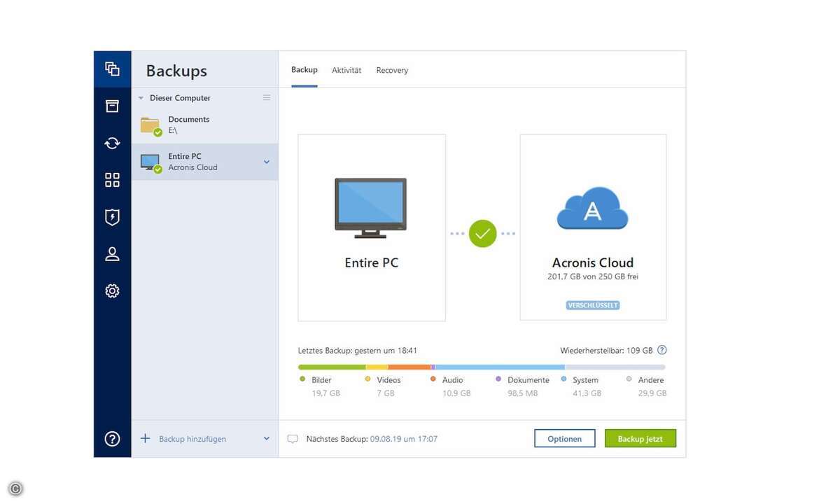The height and width of the screenshot is (504, 840).
Task: Click the green Bilder segment of usage bar
Action: coord(332,367)
